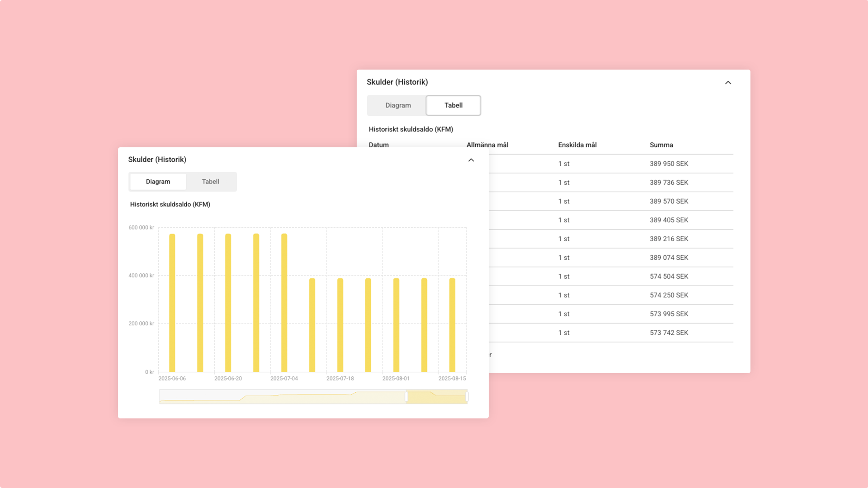The height and width of the screenshot is (488, 868).
Task: Select Tabell tab in back table panel
Action: click(x=453, y=105)
